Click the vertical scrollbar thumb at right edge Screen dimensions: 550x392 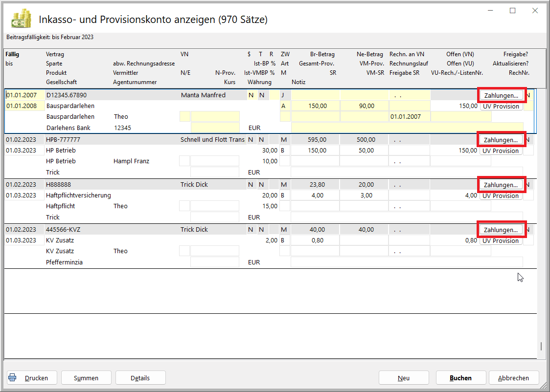pyautogui.click(x=541, y=346)
